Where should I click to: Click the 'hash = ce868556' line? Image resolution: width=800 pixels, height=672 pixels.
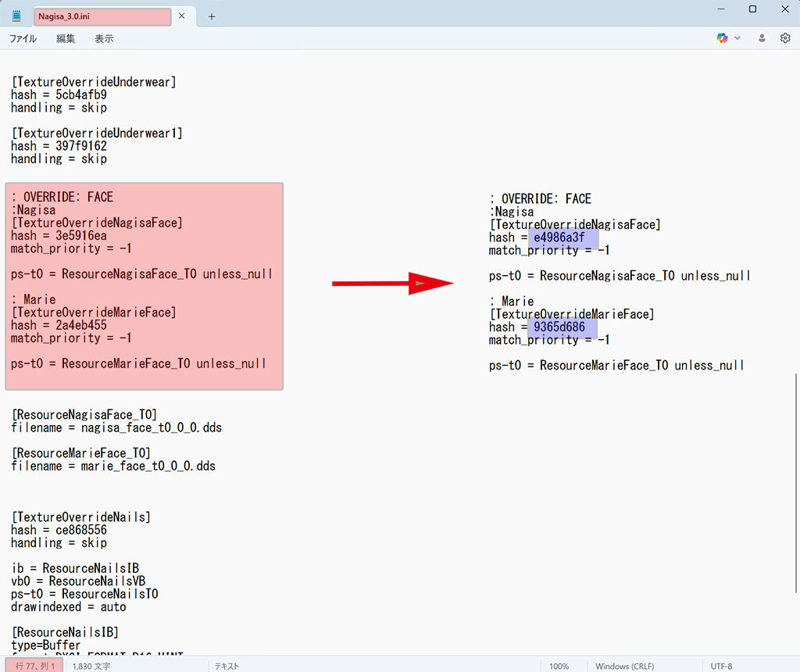[59, 530]
